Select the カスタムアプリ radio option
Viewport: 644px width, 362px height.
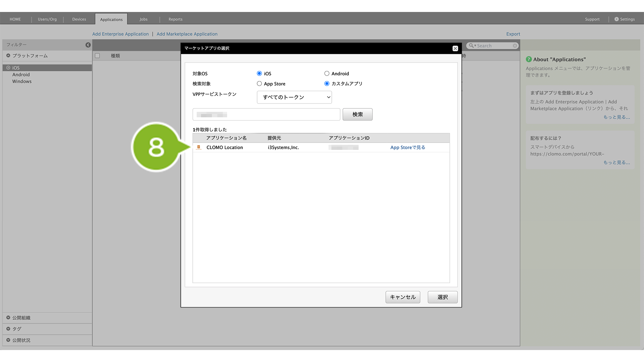coord(327,84)
